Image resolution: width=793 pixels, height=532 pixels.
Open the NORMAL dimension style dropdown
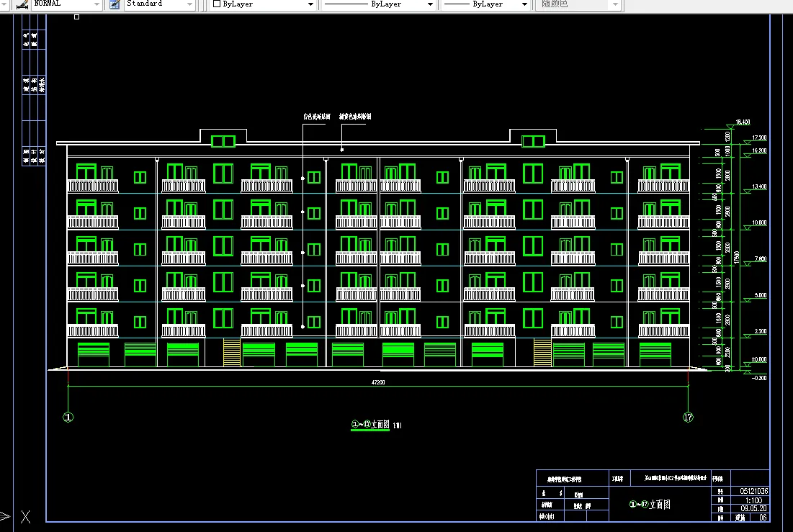(x=97, y=4)
